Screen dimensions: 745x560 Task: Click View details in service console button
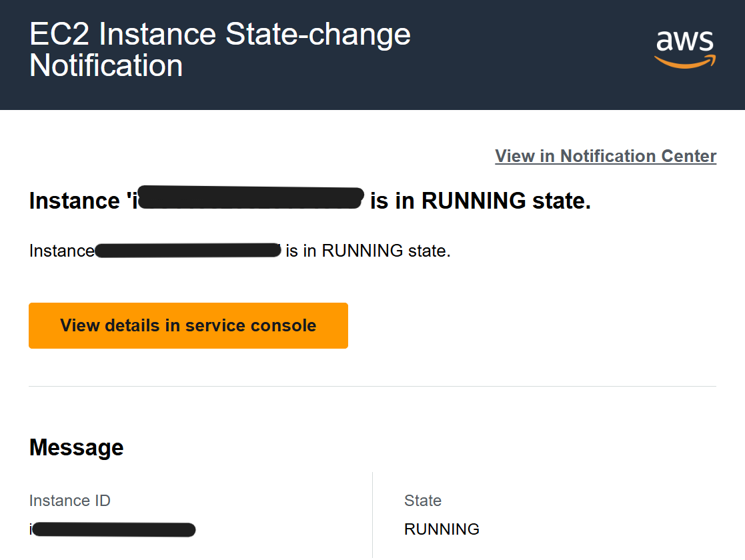click(x=188, y=325)
